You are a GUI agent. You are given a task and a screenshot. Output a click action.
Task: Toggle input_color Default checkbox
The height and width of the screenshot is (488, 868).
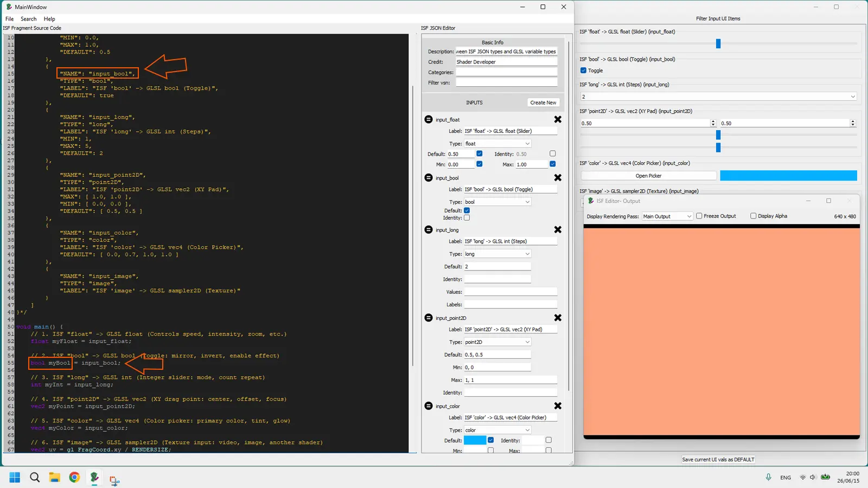point(491,440)
